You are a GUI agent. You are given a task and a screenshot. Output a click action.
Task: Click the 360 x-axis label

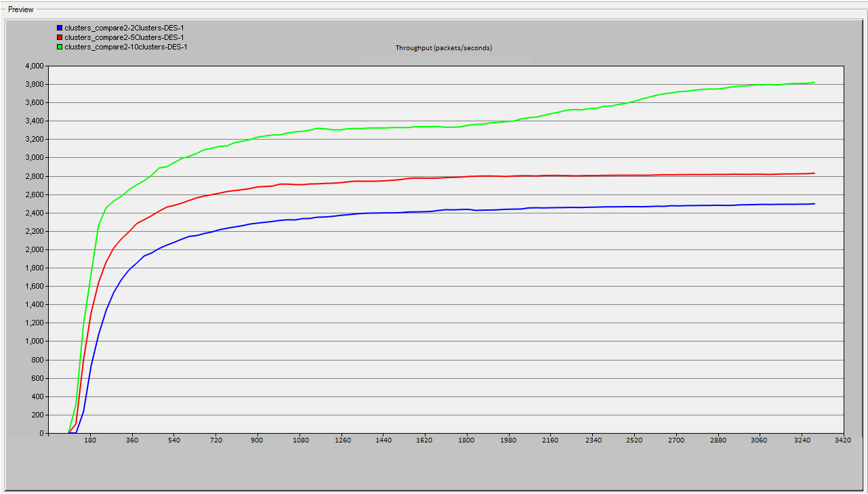132,440
